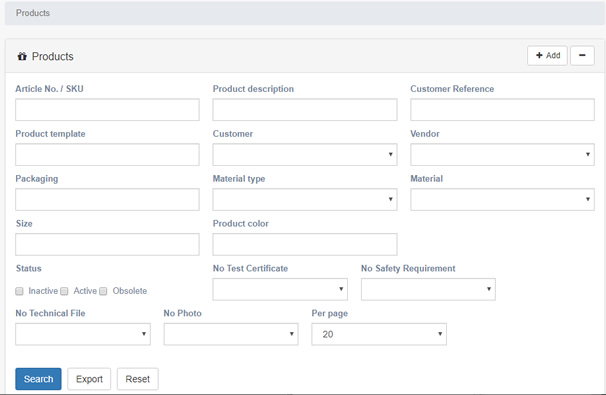Click the Reset button
Screen dimensions: 606x395
(138, 379)
